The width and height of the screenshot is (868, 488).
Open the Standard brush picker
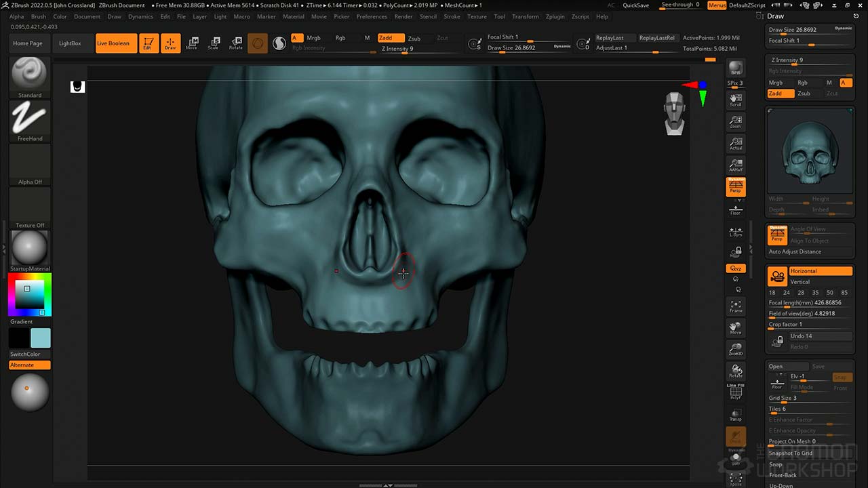tap(30, 74)
